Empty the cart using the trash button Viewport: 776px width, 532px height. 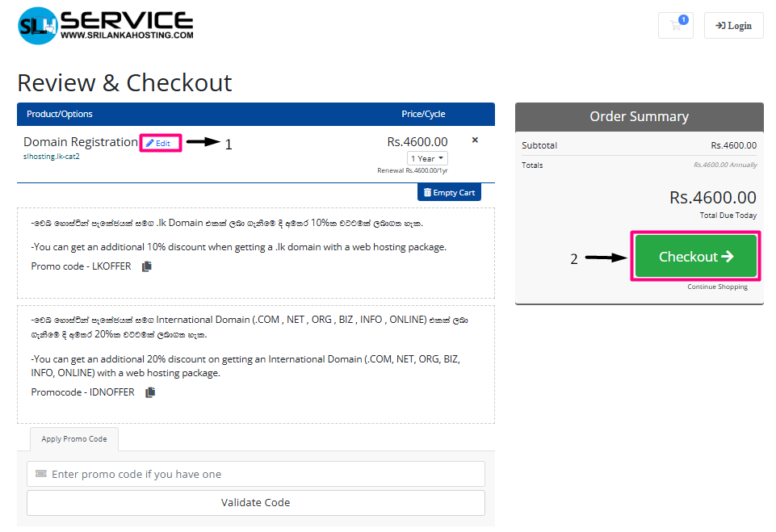coord(449,193)
